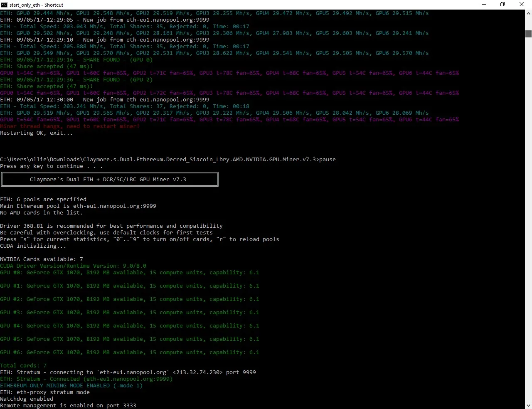Minimize the start_only_eth console window
Viewport: 532px width, 409px height.
(x=483, y=5)
